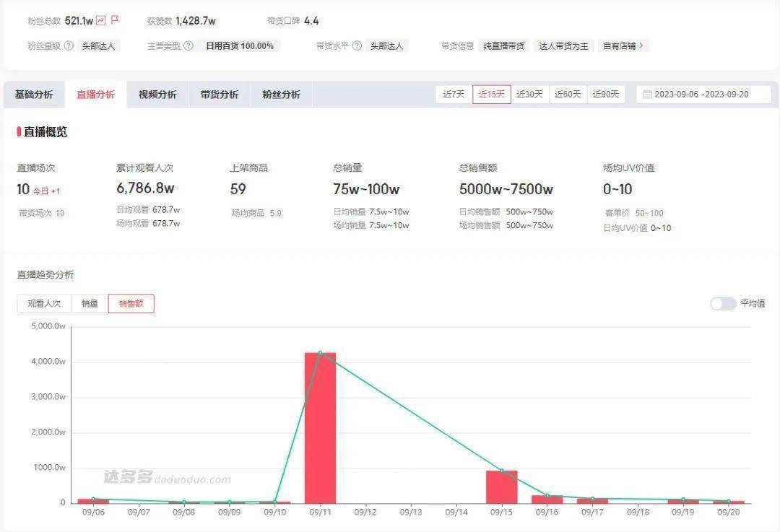Click help icon next to 粉丝量级
The width and height of the screenshot is (780, 532).
point(69,45)
